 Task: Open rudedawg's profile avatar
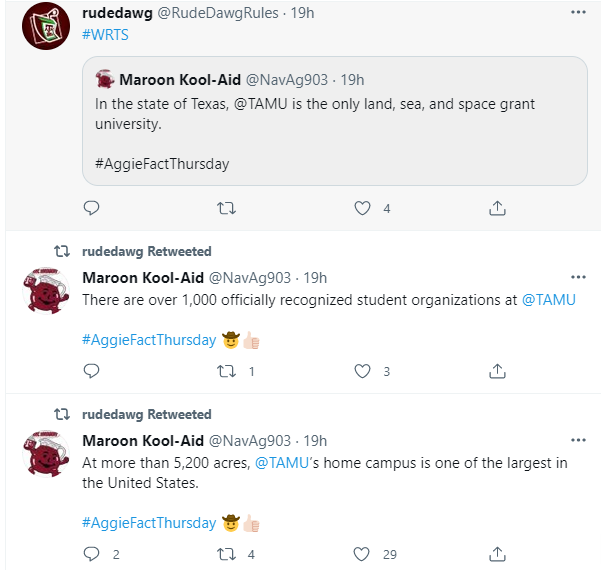(44, 26)
